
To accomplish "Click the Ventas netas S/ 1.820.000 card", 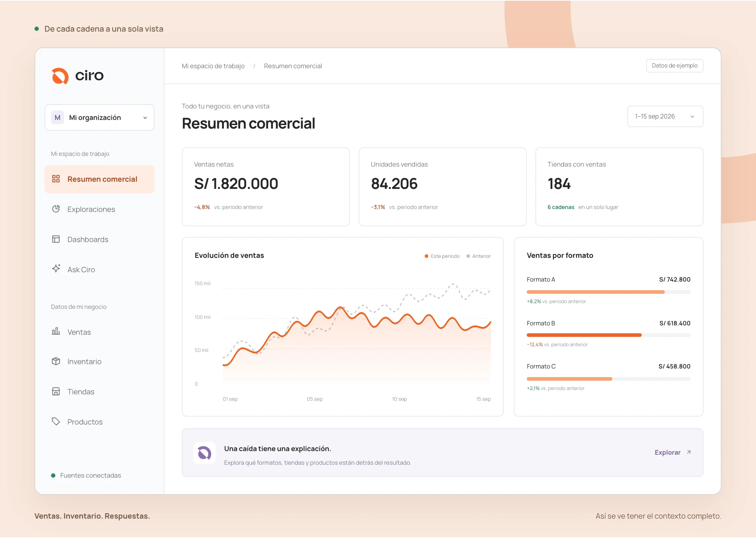I will coord(266,187).
